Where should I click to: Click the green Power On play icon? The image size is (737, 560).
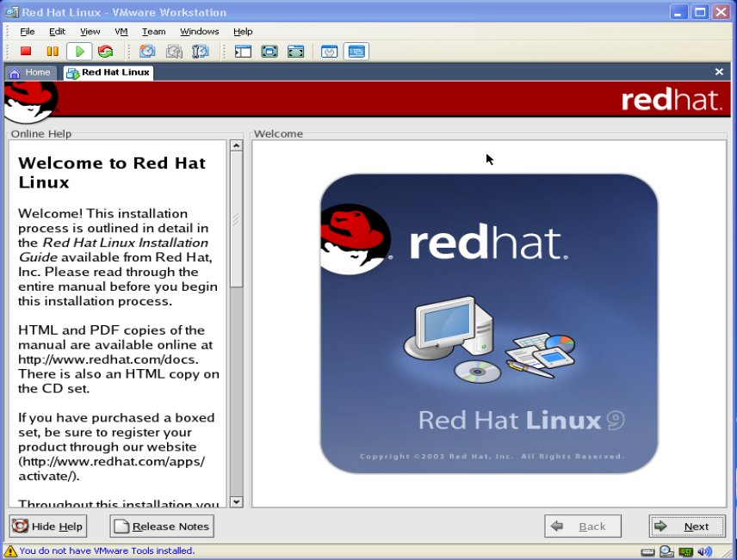pyautogui.click(x=79, y=52)
